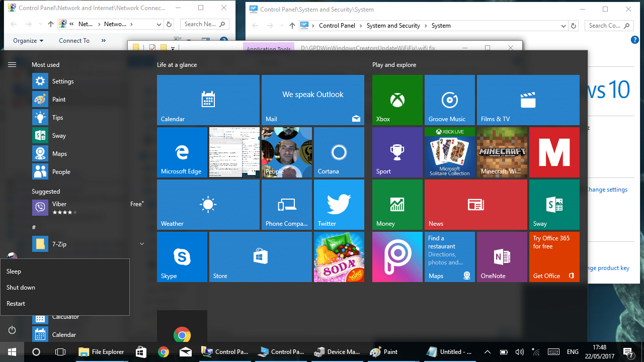
Task: Open the News tile
Action: [x=476, y=205]
